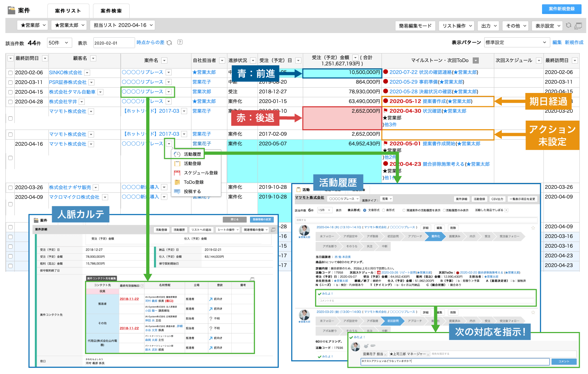Open the ★営業部 dropdown

tap(32, 25)
